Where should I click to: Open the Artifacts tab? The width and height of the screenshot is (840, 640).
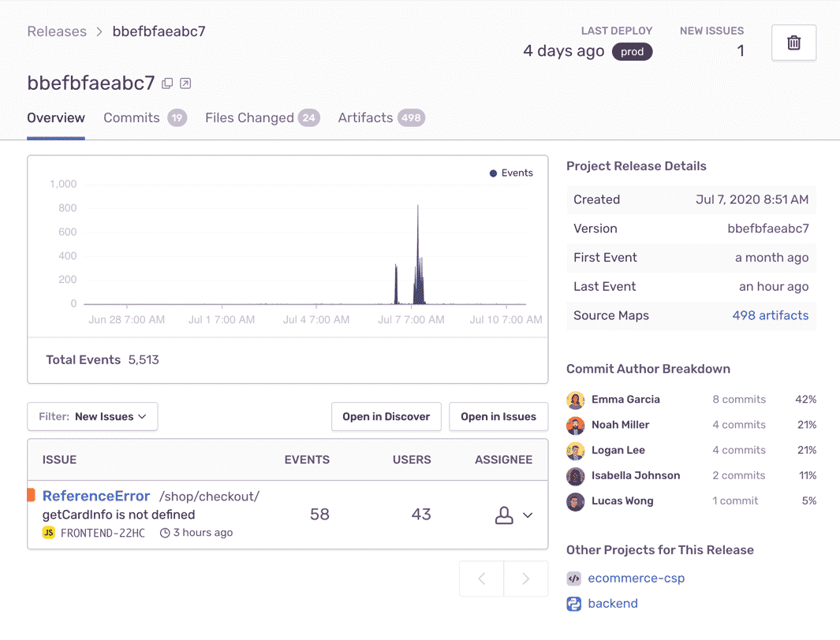365,117
